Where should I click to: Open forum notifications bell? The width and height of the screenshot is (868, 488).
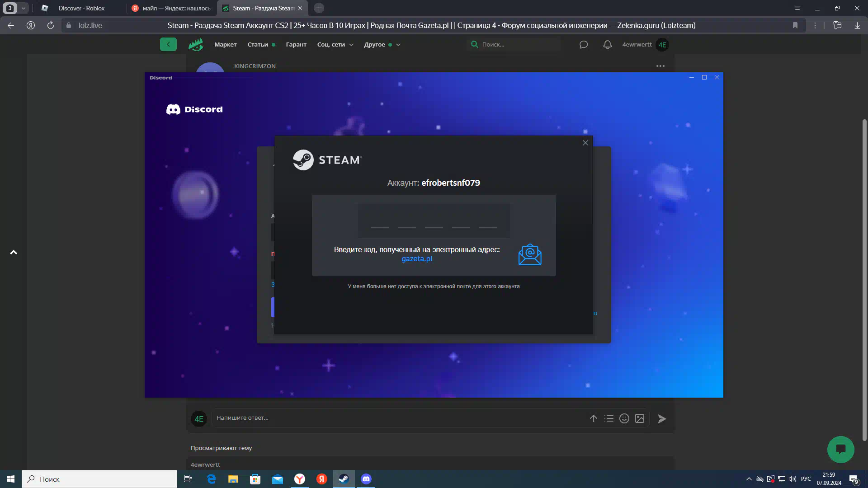tap(608, 44)
